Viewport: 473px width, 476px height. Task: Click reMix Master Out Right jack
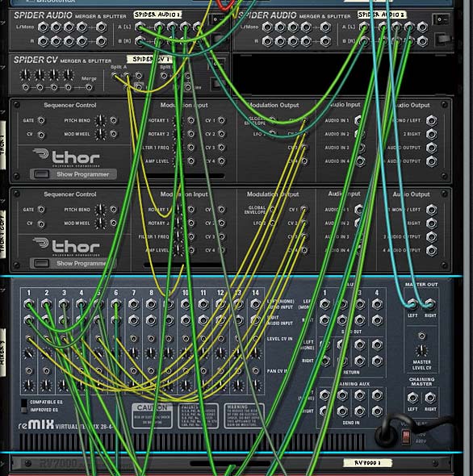click(430, 303)
